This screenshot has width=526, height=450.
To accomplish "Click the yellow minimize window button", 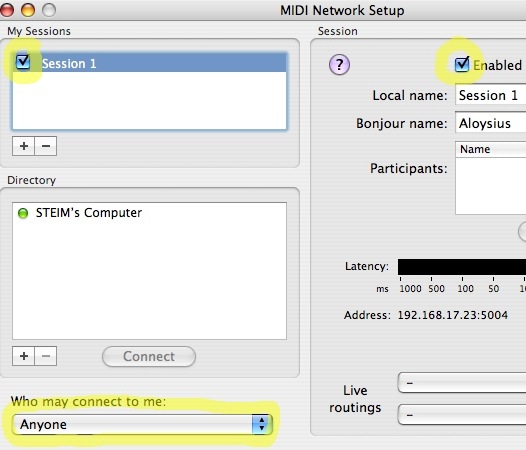I will click(x=28, y=10).
